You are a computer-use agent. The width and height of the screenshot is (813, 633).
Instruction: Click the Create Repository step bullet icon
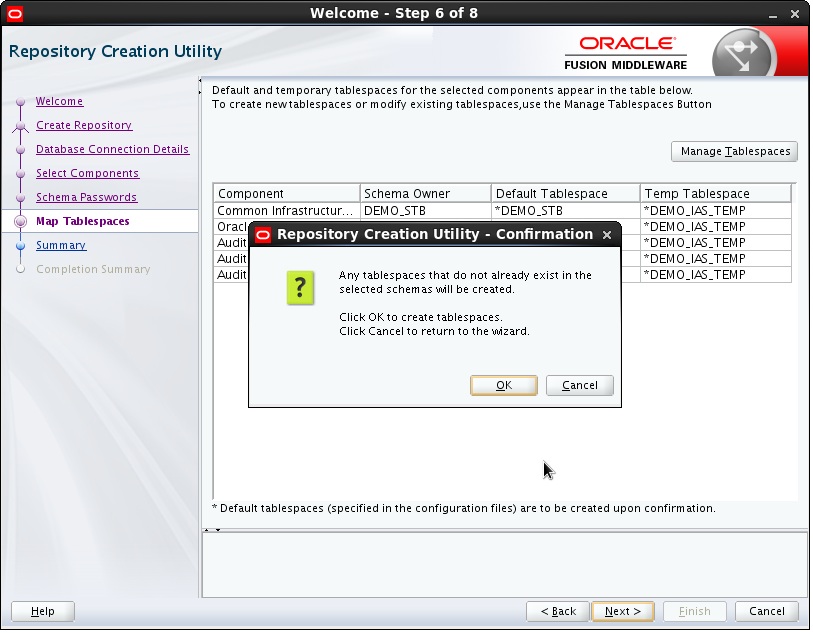[21, 126]
